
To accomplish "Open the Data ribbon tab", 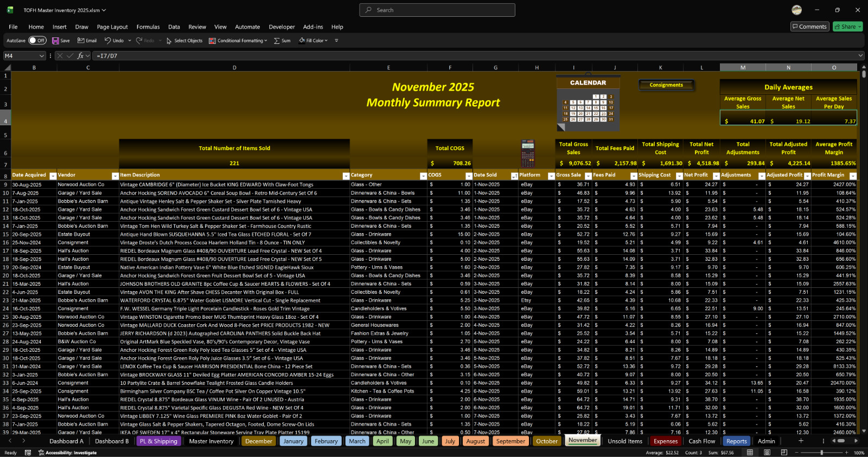I will point(174,27).
